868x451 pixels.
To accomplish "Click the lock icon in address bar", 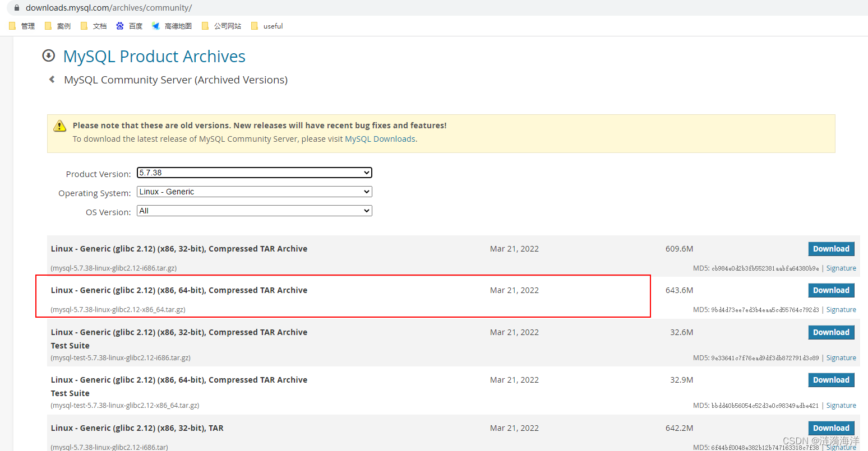I will (x=16, y=8).
